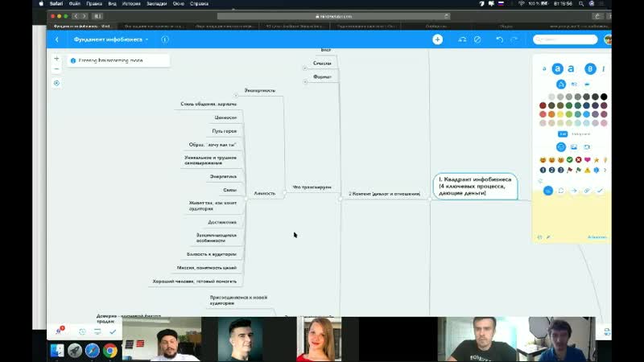Open the Правка menu
The image size is (644, 362).
(x=94, y=4)
